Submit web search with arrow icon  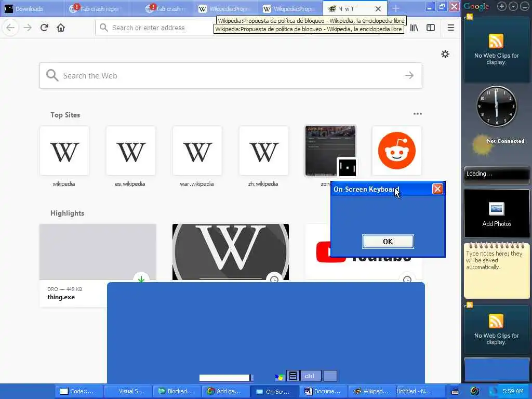pos(409,75)
